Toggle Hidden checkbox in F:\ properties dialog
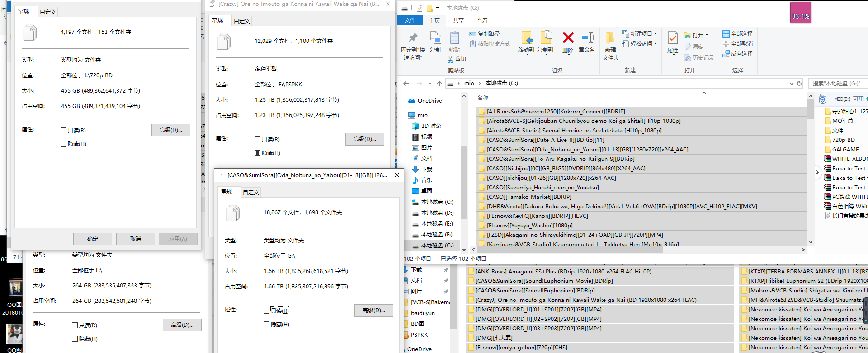This screenshot has height=353, width=868. click(75, 339)
